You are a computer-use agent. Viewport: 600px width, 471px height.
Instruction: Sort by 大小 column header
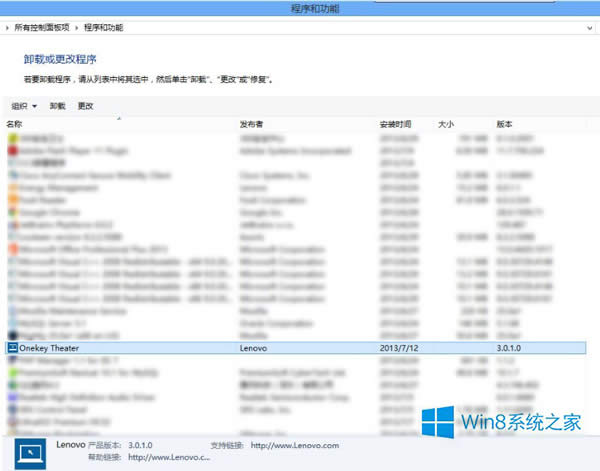point(446,124)
